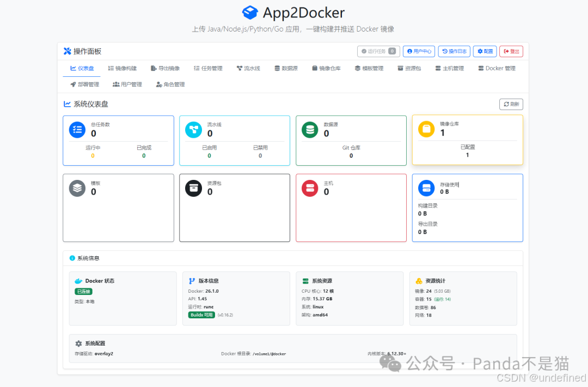Click the 运行: 14 containers text
This screenshot has width=588, height=387.
(x=443, y=299)
